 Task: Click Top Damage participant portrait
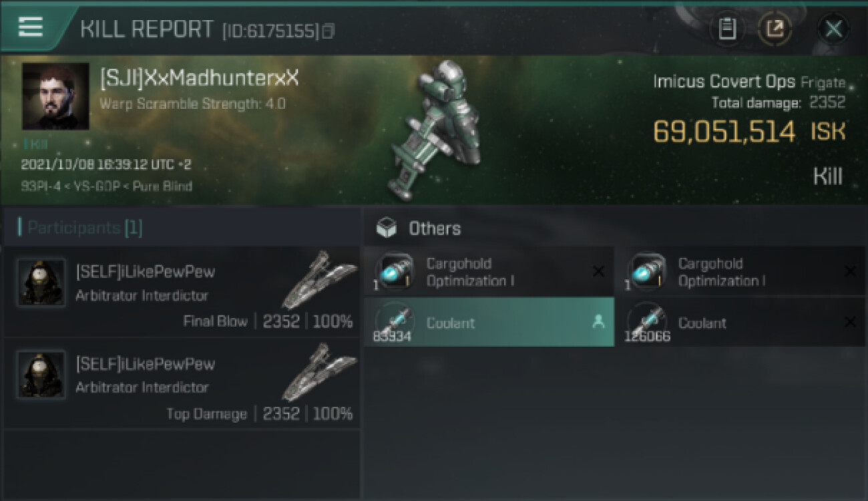[41, 375]
